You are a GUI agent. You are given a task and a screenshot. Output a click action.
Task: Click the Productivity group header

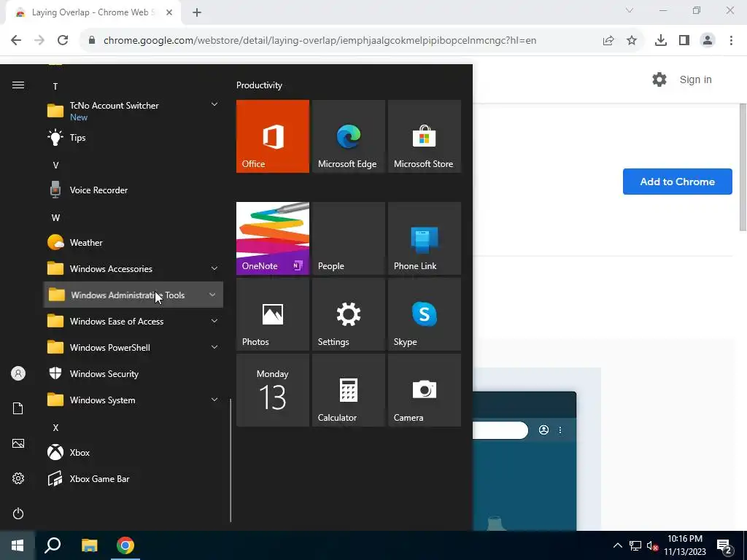(x=259, y=85)
